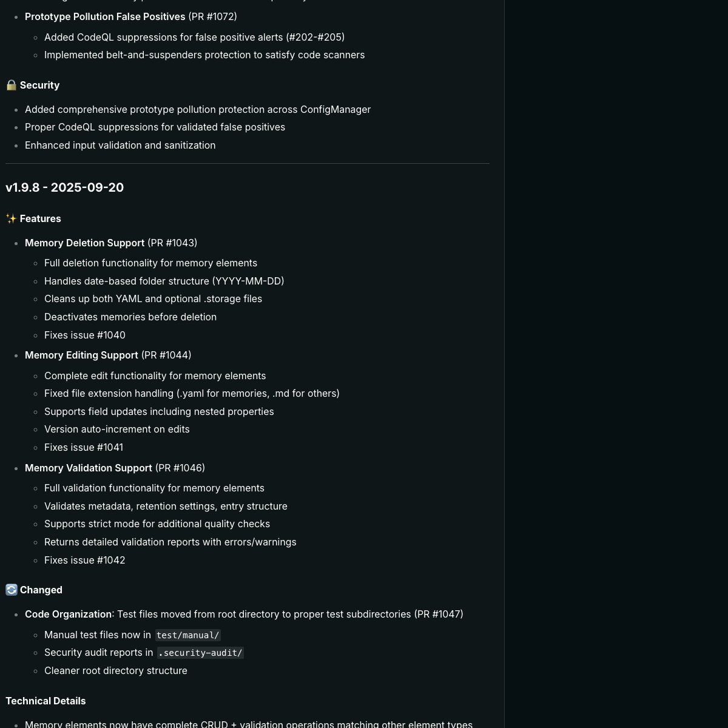Viewport: 728px width, 728px height.
Task: Click the Memory Deletion Support bold title
Action: coord(84,243)
